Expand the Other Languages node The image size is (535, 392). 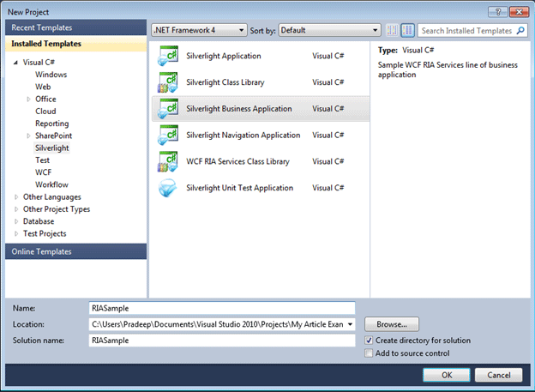(x=16, y=197)
